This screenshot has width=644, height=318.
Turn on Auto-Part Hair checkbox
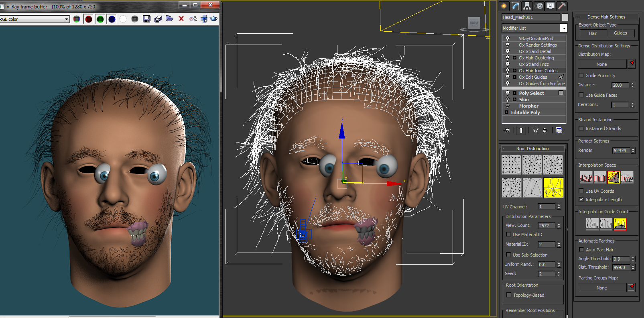[x=581, y=250]
